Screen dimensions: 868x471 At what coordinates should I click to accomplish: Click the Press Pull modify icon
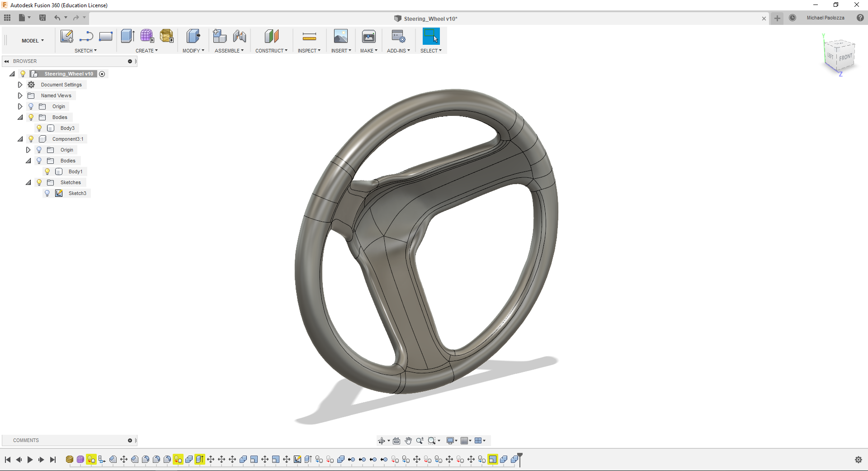click(193, 37)
